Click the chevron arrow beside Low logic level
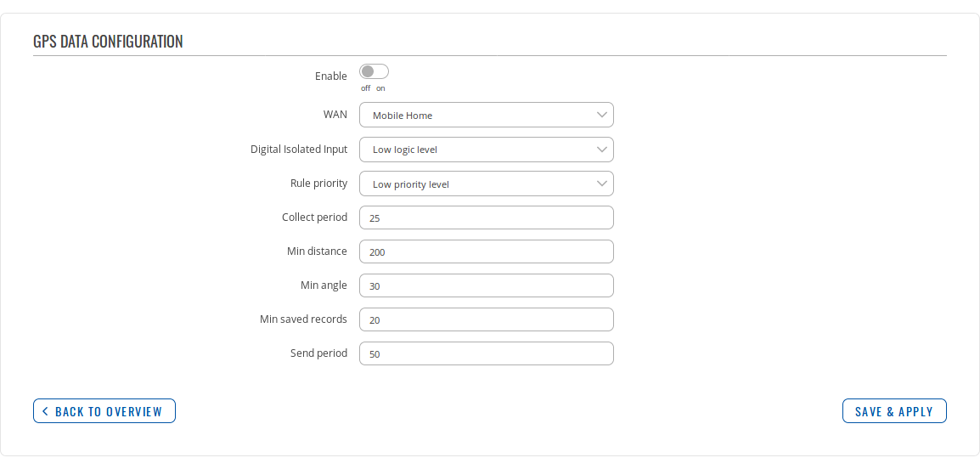980x469 pixels. click(601, 150)
